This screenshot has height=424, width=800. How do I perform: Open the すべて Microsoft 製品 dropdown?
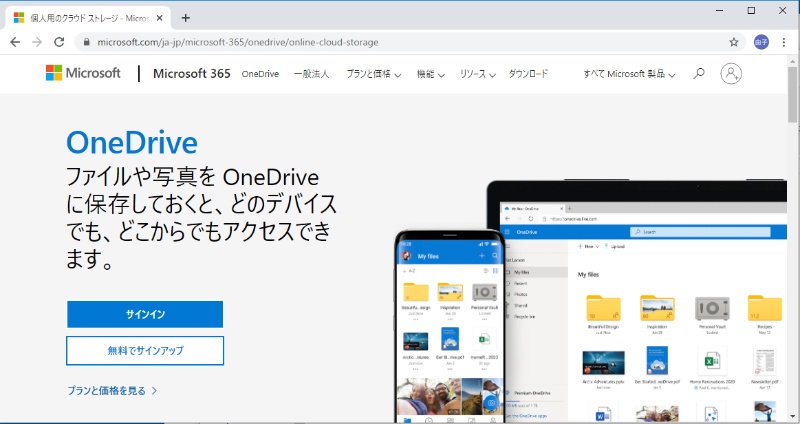pos(629,74)
